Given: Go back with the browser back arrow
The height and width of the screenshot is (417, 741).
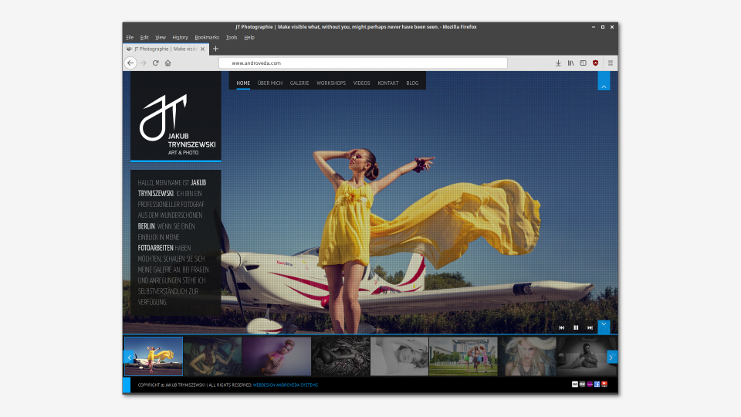Looking at the screenshot, I should (x=131, y=63).
